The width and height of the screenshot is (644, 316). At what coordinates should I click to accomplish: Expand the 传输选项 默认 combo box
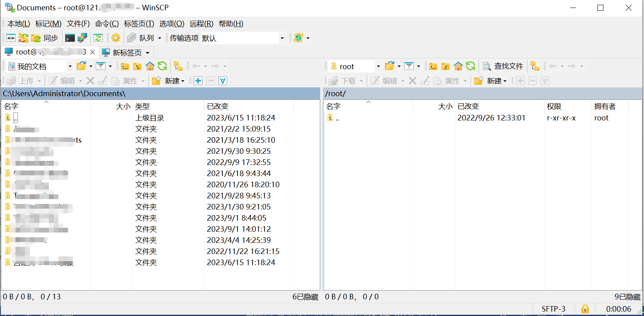click(x=282, y=38)
